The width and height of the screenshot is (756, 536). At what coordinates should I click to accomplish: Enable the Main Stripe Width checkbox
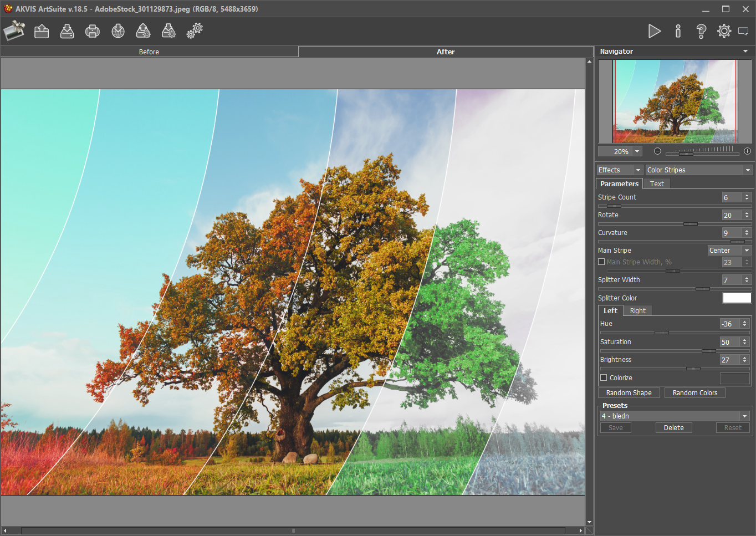coord(601,262)
